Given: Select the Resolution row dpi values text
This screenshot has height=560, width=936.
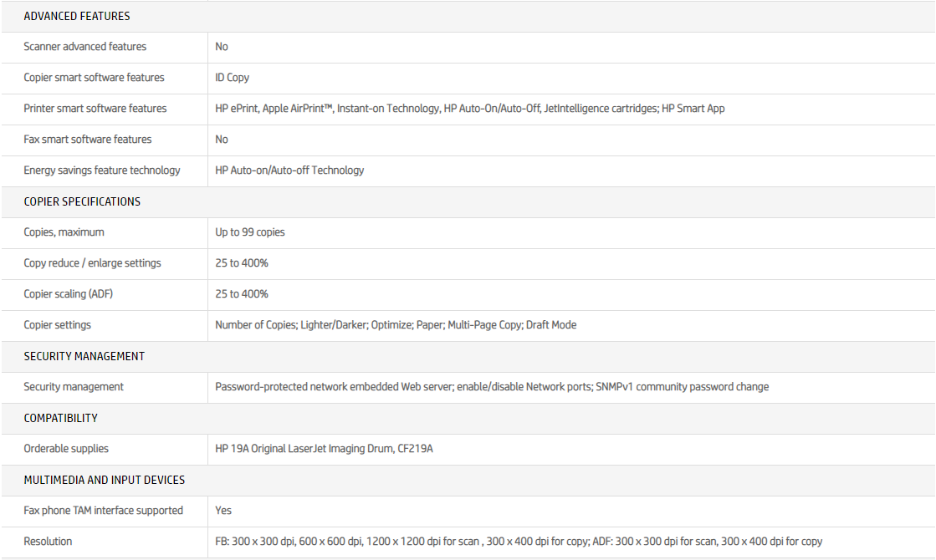Looking at the screenshot, I should 518,542.
